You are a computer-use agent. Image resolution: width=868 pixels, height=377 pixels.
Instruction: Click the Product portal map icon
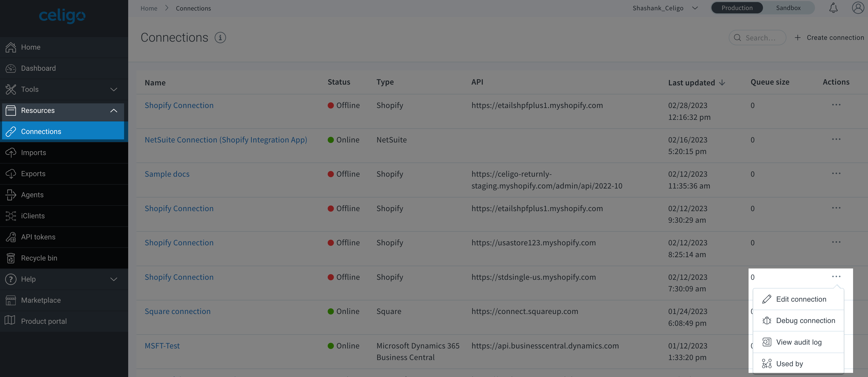[10, 320]
